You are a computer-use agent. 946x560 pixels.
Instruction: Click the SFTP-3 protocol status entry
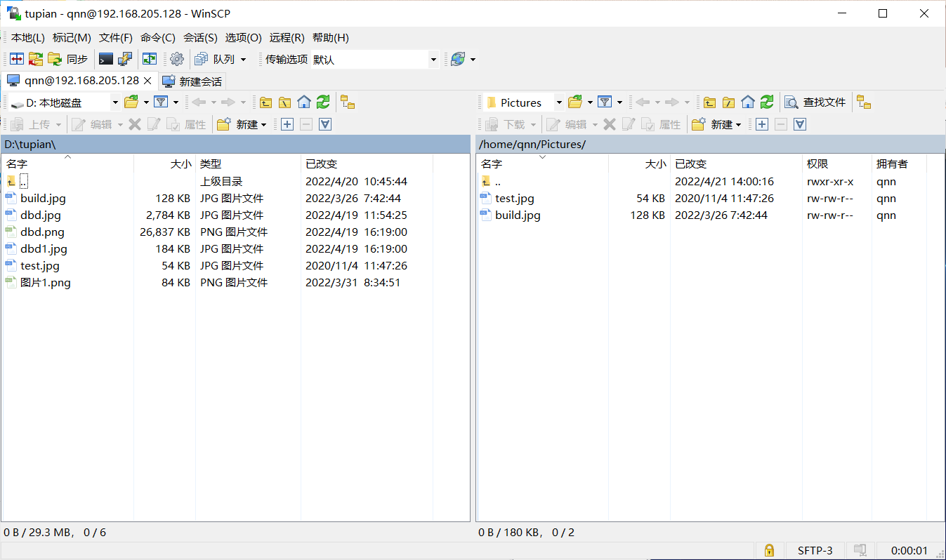point(815,551)
